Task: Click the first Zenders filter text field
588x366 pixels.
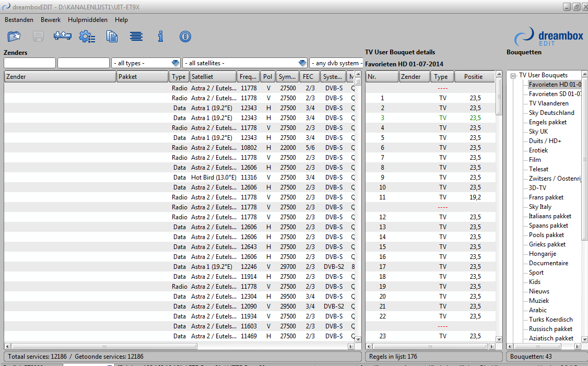Action: click(x=30, y=63)
